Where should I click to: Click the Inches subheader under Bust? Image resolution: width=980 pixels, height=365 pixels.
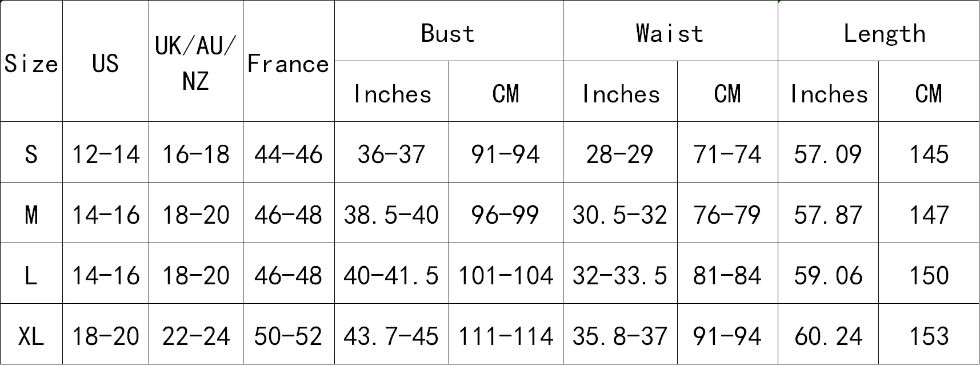391,91
